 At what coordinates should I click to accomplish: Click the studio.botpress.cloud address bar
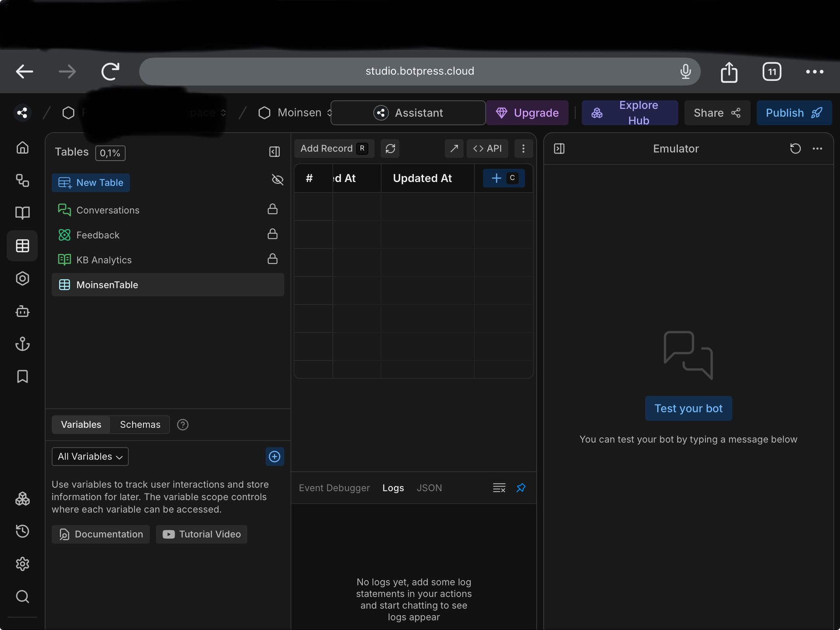(x=420, y=71)
